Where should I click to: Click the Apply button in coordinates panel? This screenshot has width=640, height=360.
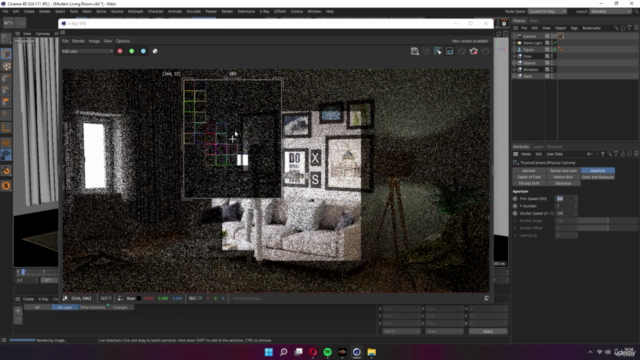pyautogui.click(x=488, y=331)
